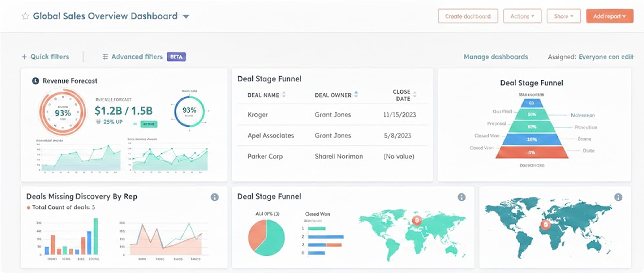The image size is (644, 273).
Task: Open Advanced filters option
Action: (137, 57)
